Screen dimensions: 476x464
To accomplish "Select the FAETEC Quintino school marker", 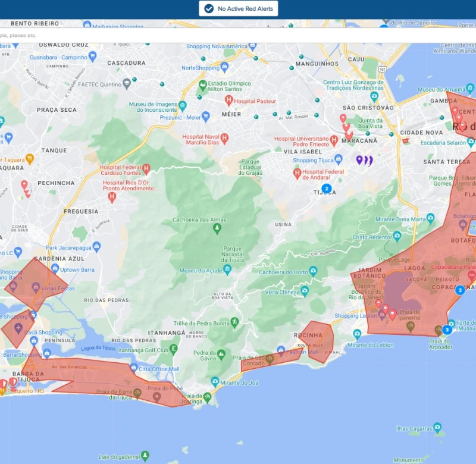I will [127, 83].
